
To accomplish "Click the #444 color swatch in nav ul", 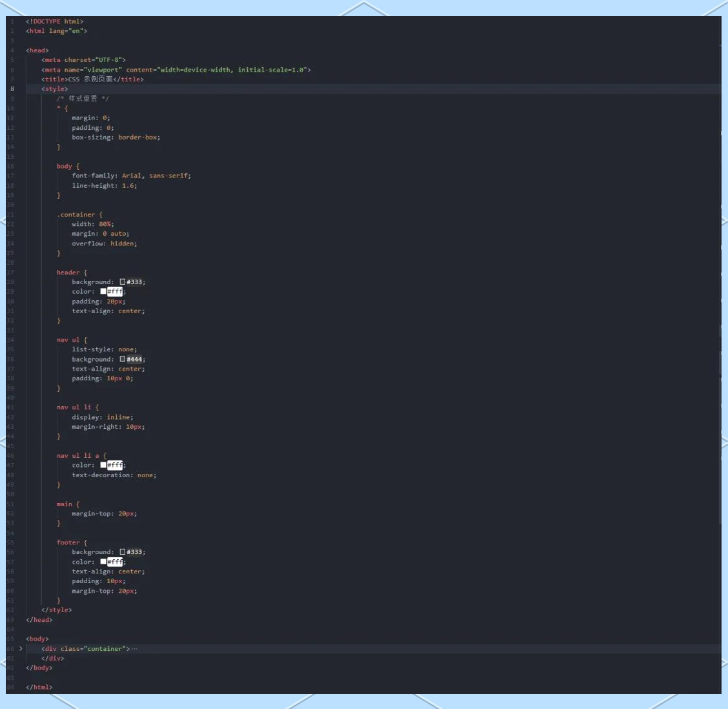I will (x=123, y=359).
